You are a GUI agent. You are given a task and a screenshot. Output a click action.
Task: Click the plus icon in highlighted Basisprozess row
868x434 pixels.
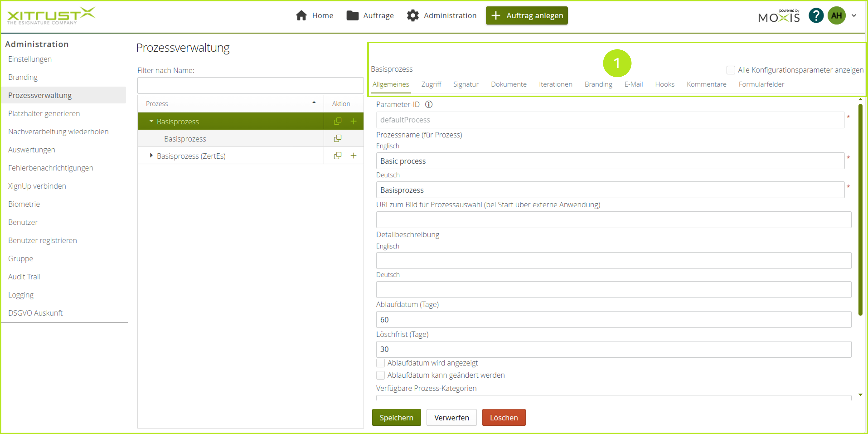tap(353, 121)
